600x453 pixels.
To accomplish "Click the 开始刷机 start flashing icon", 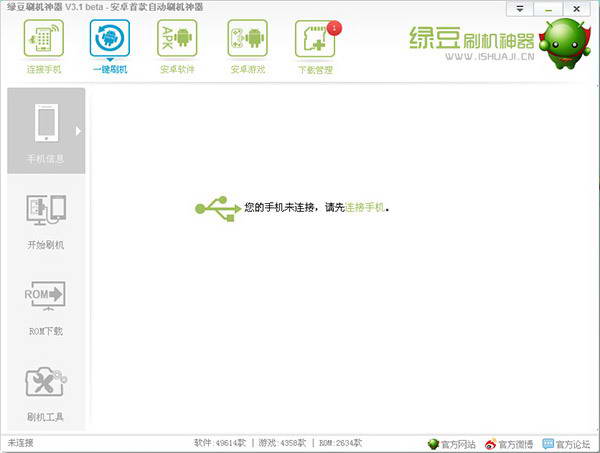I will (46, 219).
